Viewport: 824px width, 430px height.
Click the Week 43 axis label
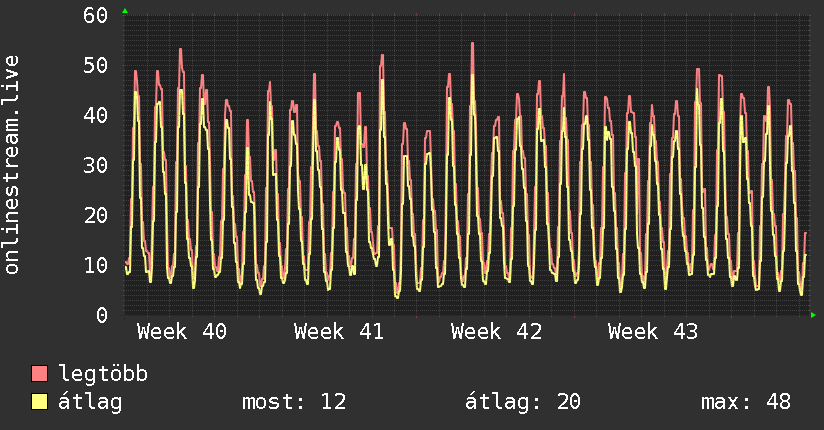[653, 332]
